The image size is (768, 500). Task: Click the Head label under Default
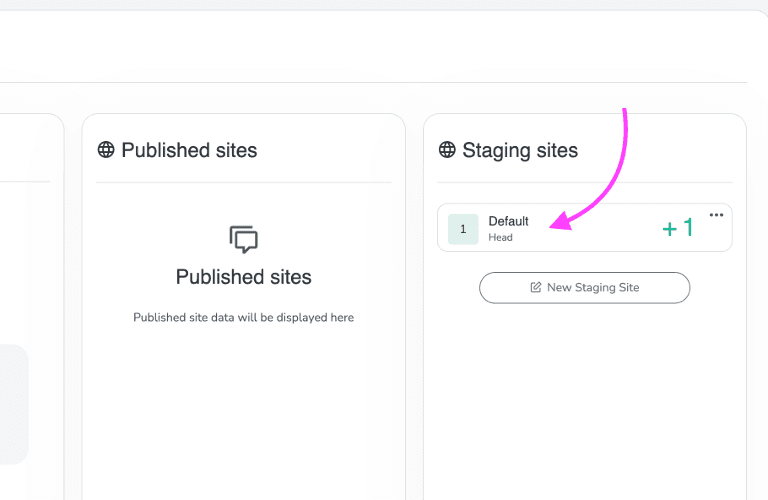tap(500, 238)
